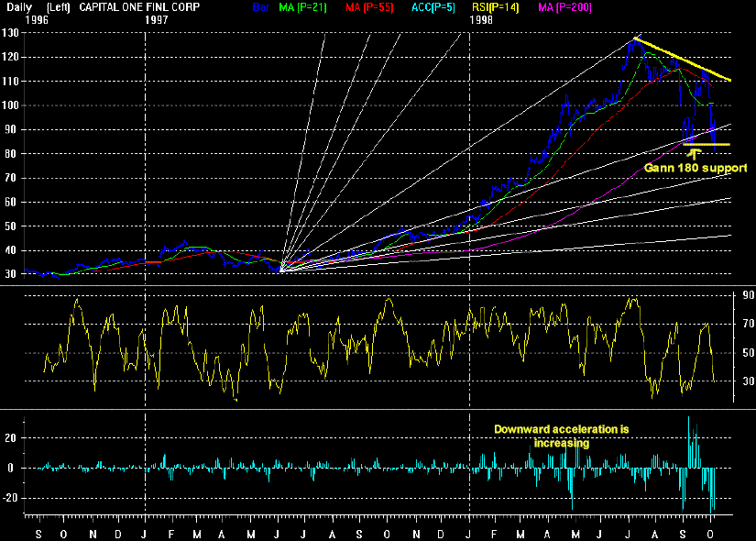Screen dimensions: 756x541
Task: Click the "20" value on the acceleration axis
Action: point(10,438)
